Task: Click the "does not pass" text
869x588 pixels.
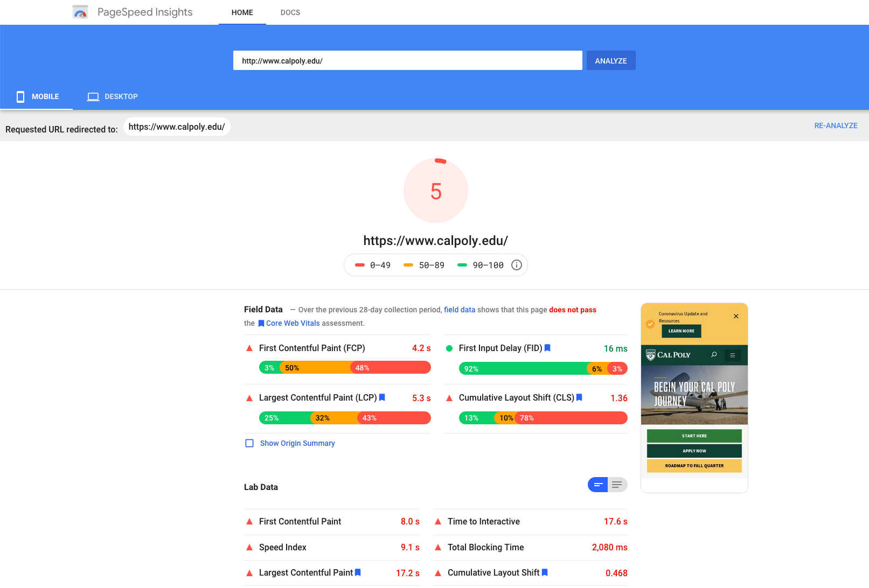Action: point(573,310)
